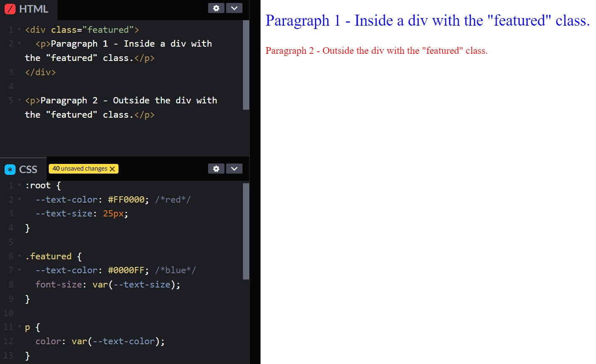Click the #FF0000 color value in CSS
596x364 pixels.
126,200
